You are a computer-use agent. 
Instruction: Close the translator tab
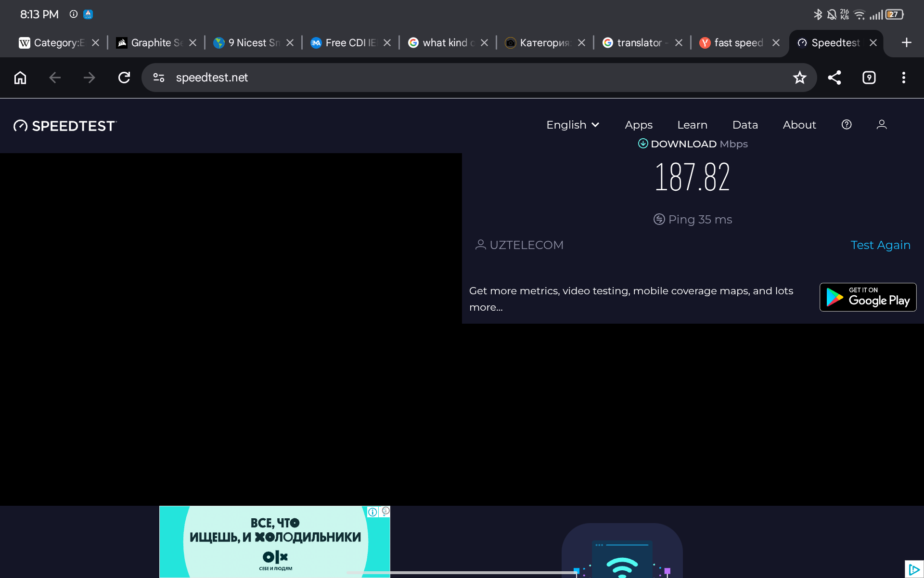pyautogui.click(x=679, y=43)
